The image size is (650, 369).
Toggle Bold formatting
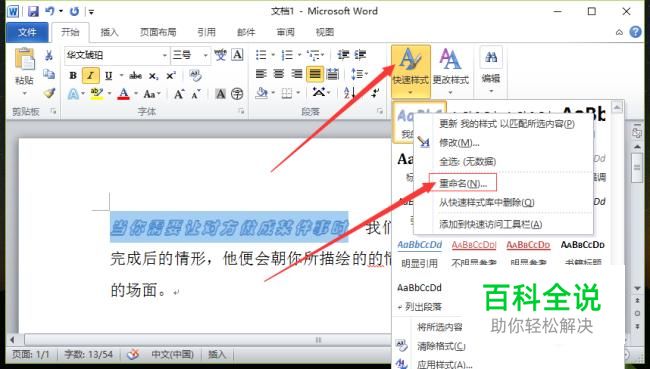(x=73, y=75)
